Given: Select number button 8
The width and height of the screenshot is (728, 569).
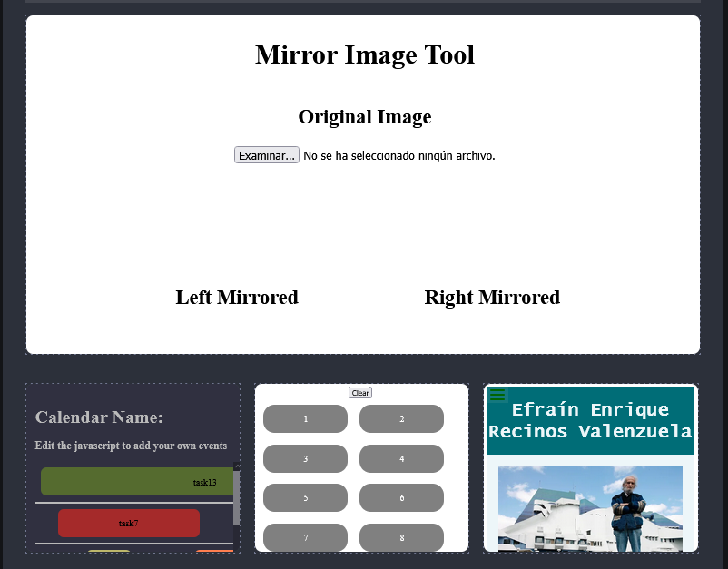Looking at the screenshot, I should point(401,537).
